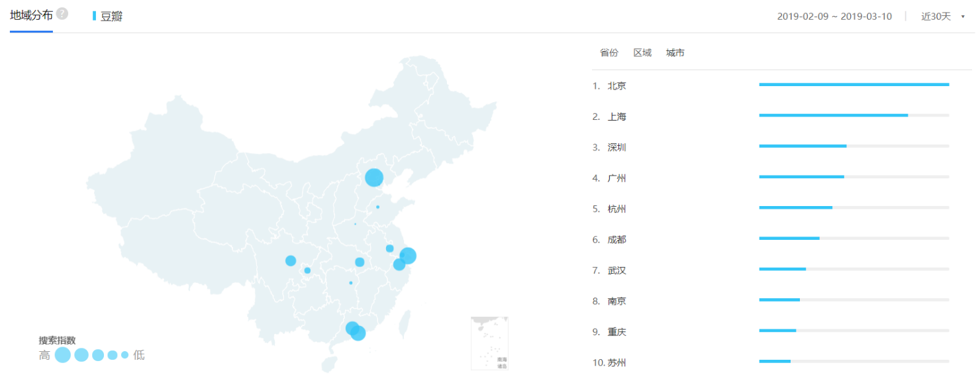Image resolution: width=980 pixels, height=377 pixels.
Task: Click the date range 2019-02-09 ~ 2019-03-10
Action: (x=834, y=17)
